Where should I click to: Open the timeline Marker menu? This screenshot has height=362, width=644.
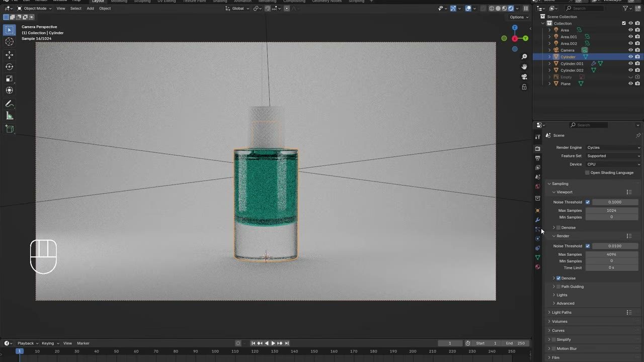83,343
